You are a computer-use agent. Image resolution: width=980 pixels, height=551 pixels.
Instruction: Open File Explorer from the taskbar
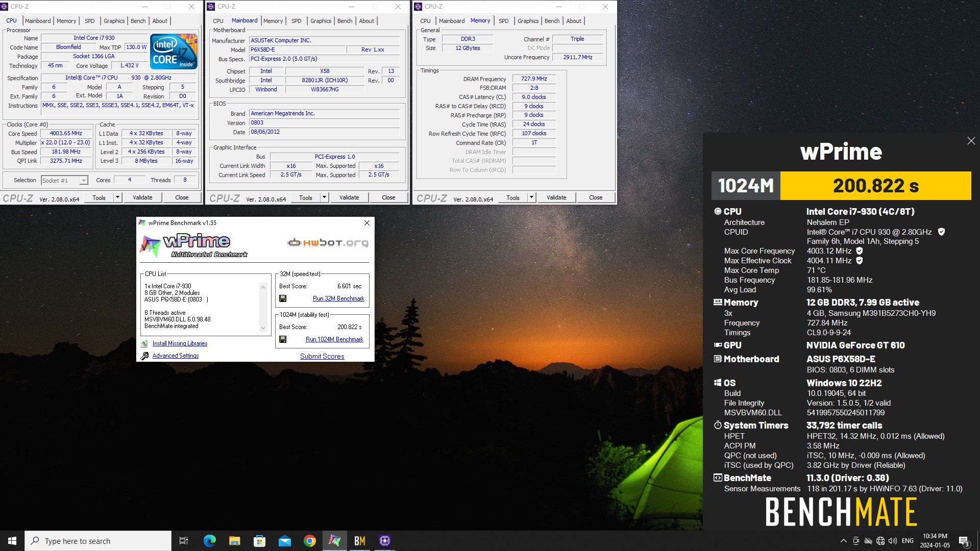(x=234, y=541)
